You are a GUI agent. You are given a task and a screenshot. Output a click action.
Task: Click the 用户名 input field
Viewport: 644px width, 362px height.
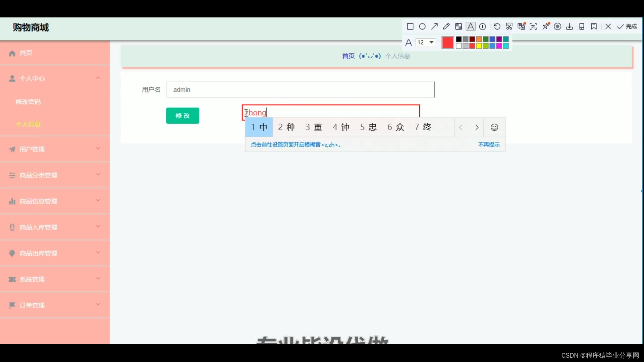(x=300, y=90)
